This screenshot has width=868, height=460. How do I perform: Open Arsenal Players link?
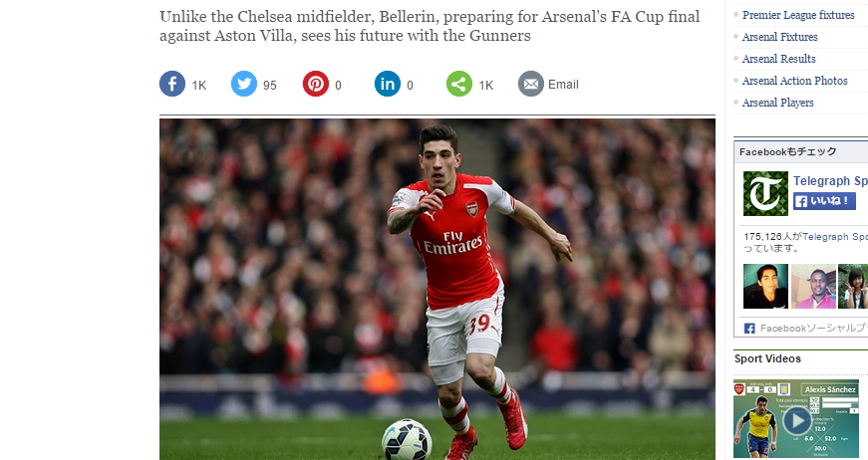click(777, 103)
